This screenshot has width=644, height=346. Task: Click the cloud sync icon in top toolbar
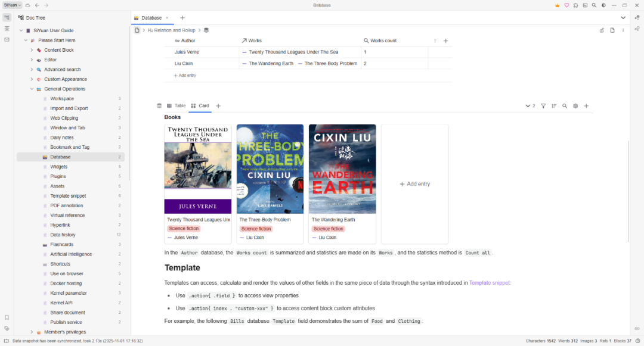[x=27, y=5]
